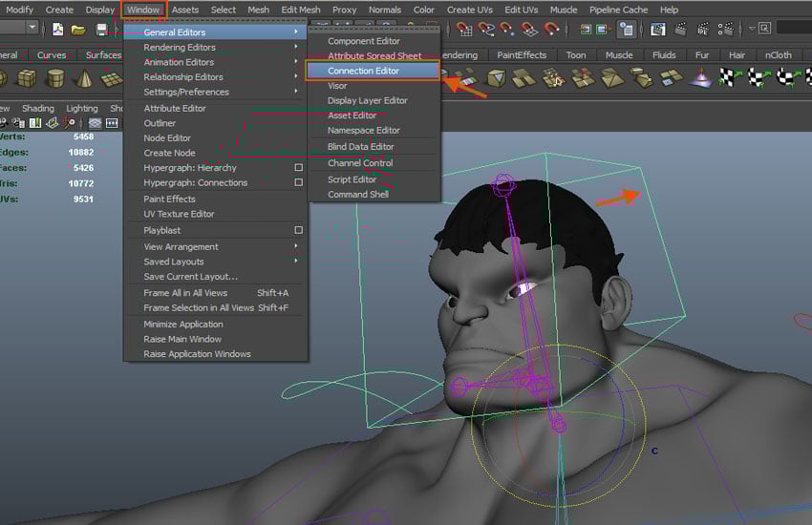The width and height of the screenshot is (812, 525).
Task: Save the scene with floppy disk icon
Action: (100, 29)
